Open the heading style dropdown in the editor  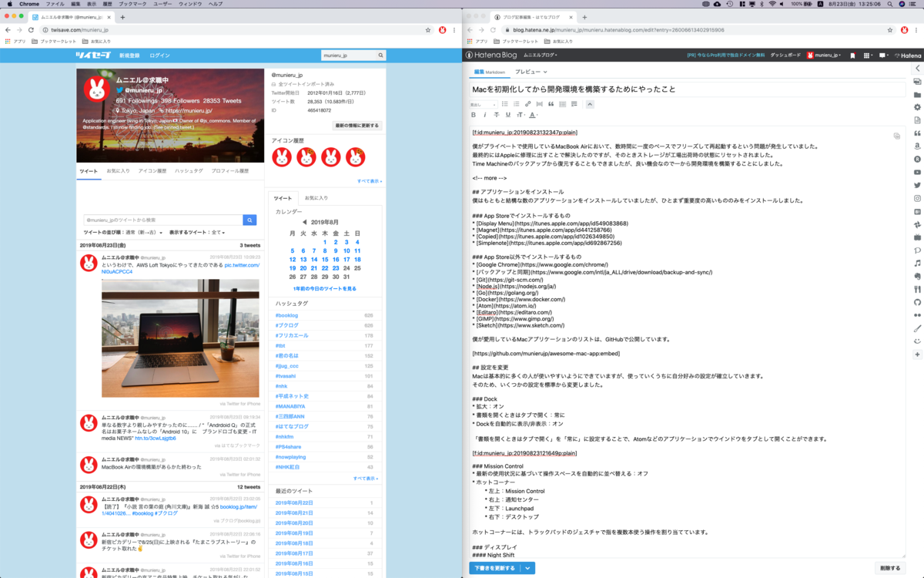coord(482,104)
